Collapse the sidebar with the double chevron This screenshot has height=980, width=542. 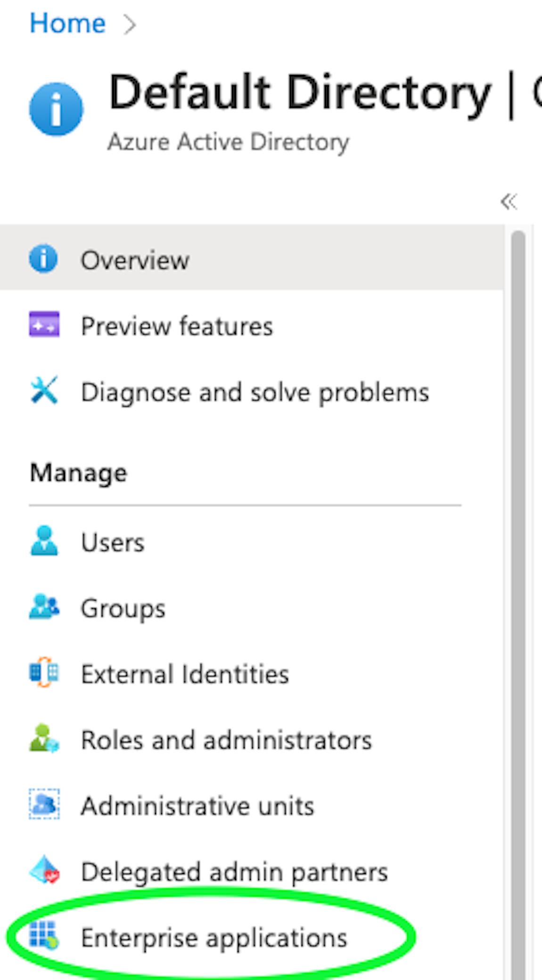(x=509, y=202)
